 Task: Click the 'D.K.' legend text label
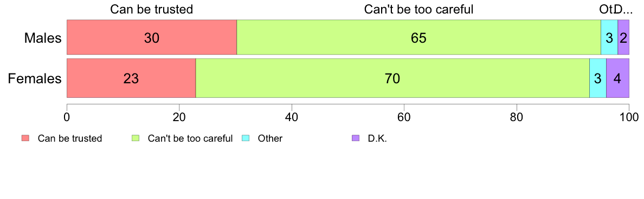coord(377,138)
